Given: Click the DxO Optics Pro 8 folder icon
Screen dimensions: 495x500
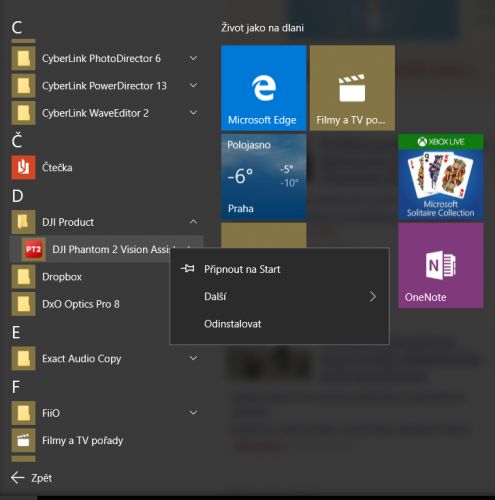Looking at the screenshot, I should (x=23, y=304).
